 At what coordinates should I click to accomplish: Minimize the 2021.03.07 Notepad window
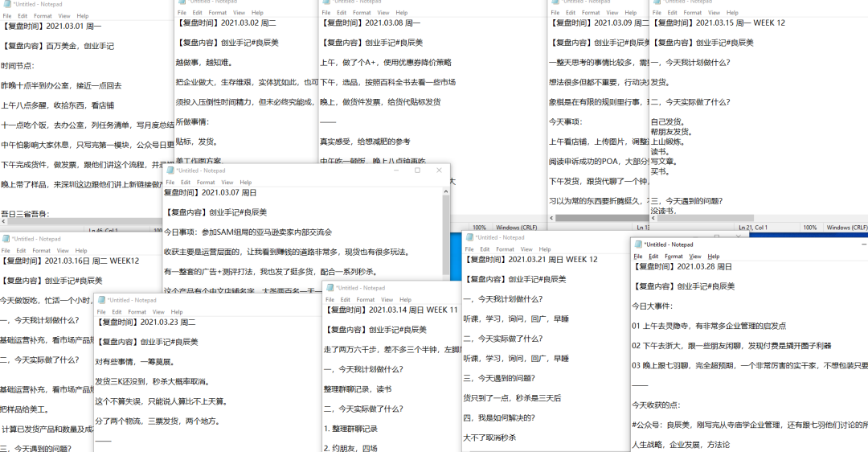click(x=396, y=171)
